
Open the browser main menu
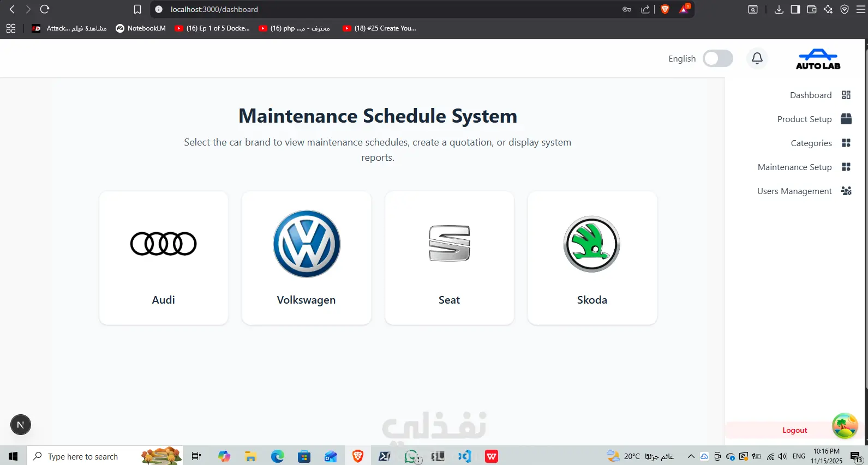(861, 9)
